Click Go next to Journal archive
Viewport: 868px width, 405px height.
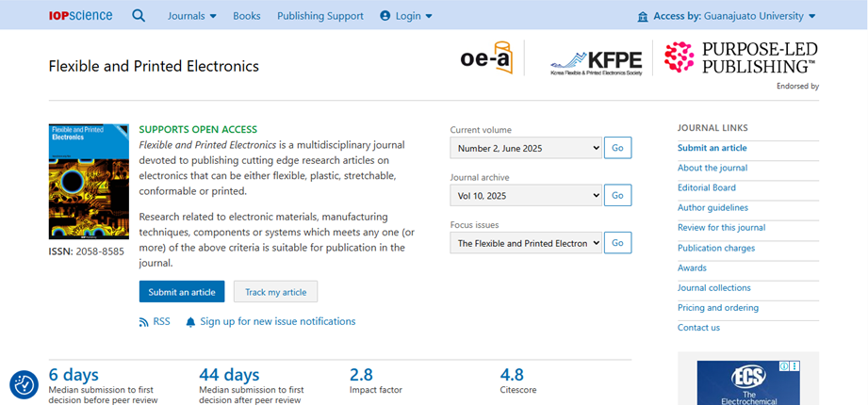tap(618, 195)
